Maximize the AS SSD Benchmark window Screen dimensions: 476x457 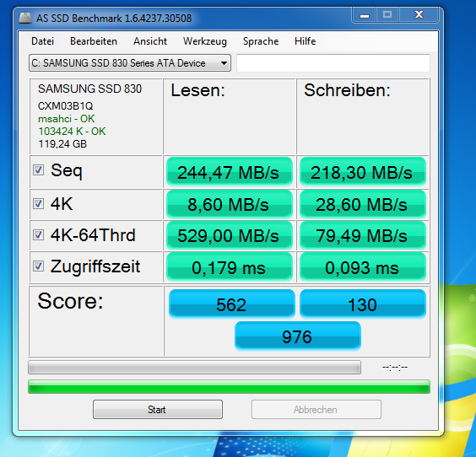387,15
